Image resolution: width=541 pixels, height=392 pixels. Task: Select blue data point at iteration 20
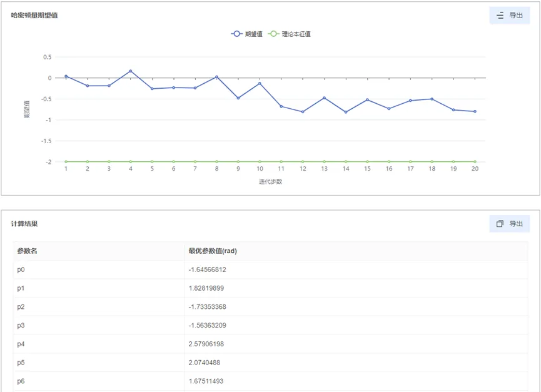475,111
